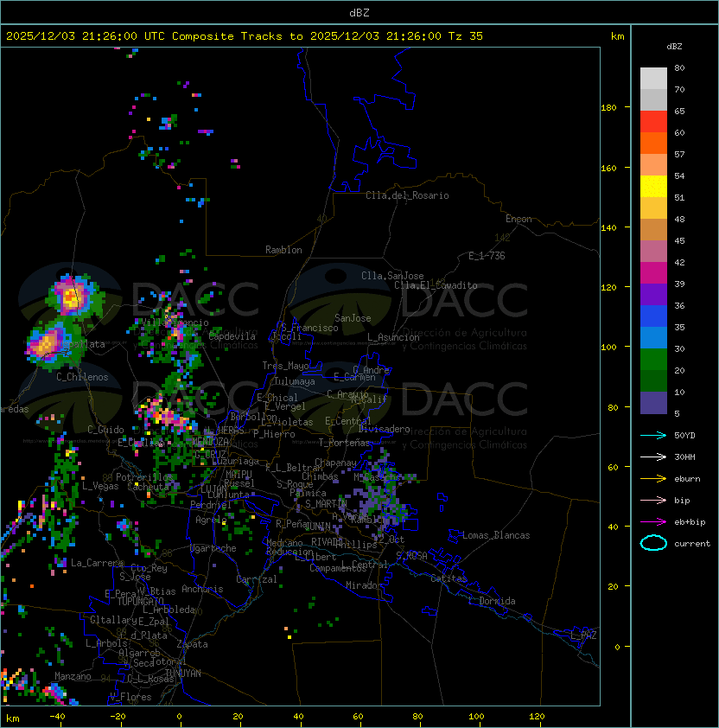The image size is (719, 728).
Task: Click the 'TUNUYAN' map label
Action: [183, 674]
